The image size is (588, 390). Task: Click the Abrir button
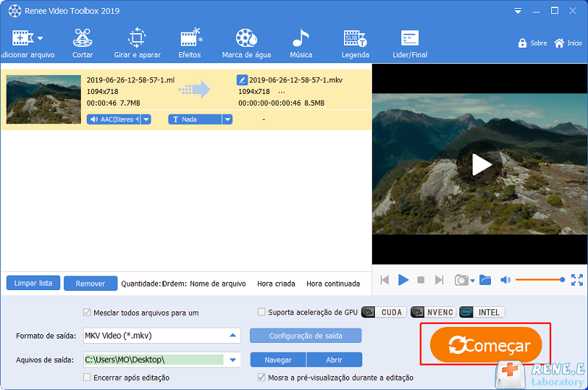click(x=334, y=360)
